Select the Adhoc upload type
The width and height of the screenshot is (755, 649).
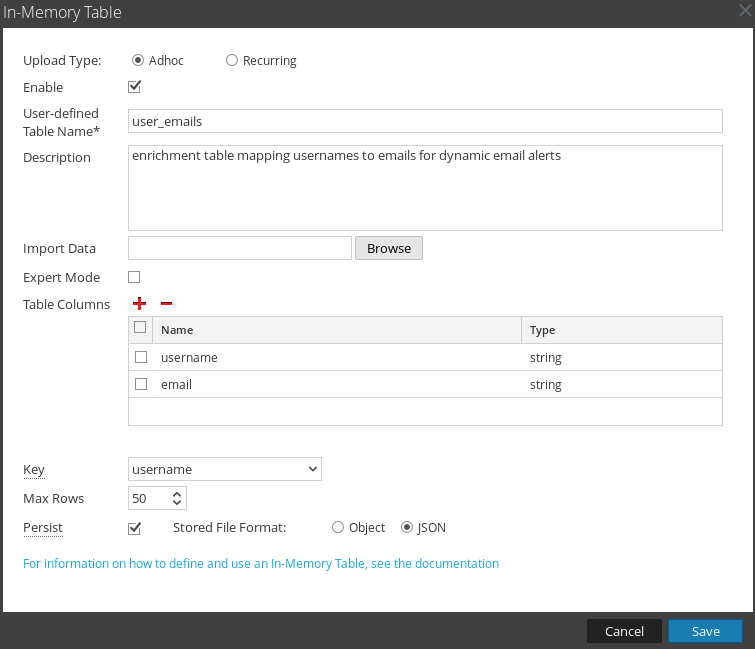(138, 60)
